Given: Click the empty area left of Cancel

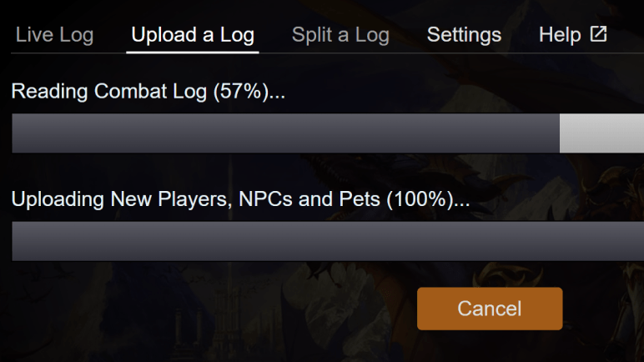Looking at the screenshot, I should click(x=209, y=309).
